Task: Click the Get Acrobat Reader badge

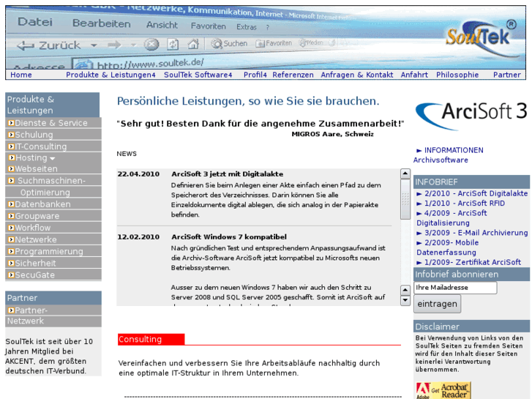Action: tap(443, 390)
